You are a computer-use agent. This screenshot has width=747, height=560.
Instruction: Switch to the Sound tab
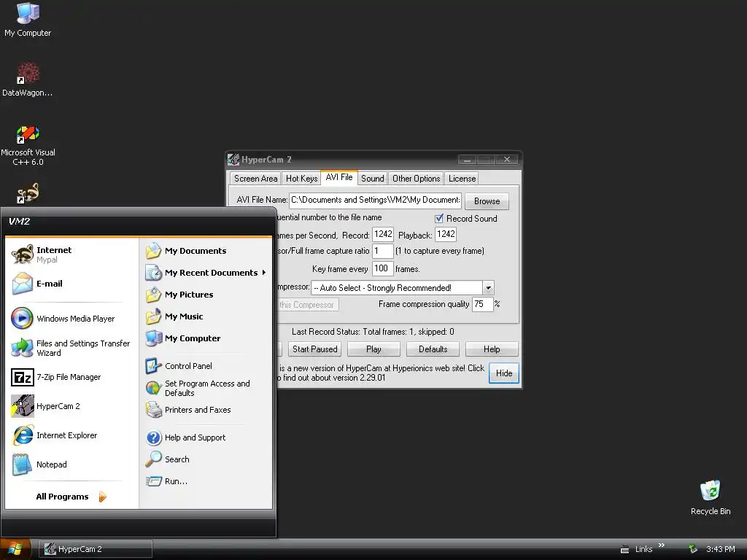tap(373, 179)
